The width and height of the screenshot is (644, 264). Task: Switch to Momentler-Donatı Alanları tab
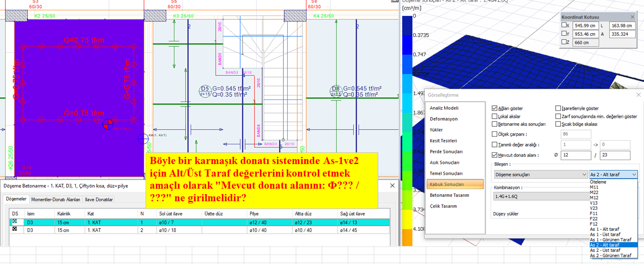56,199
